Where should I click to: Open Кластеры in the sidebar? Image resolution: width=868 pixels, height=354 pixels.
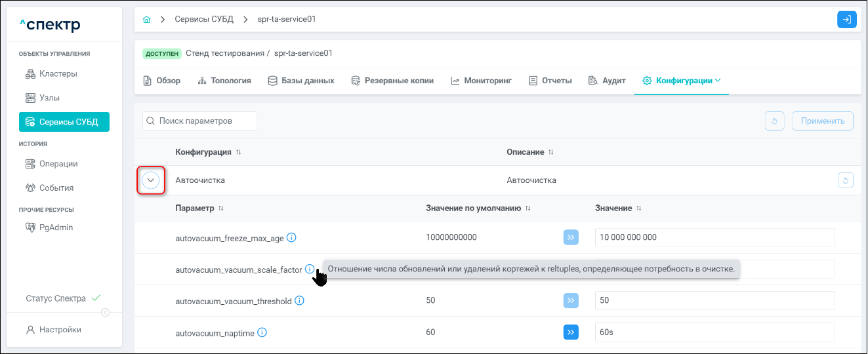[58, 74]
